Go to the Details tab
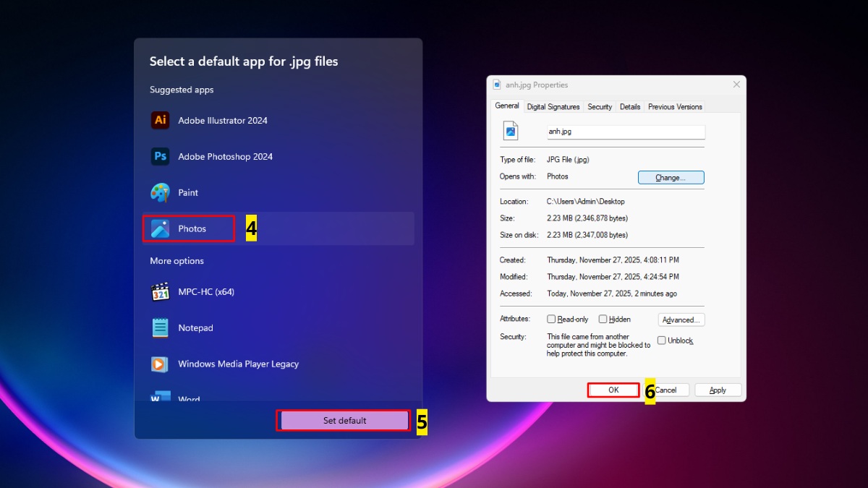 tap(630, 107)
